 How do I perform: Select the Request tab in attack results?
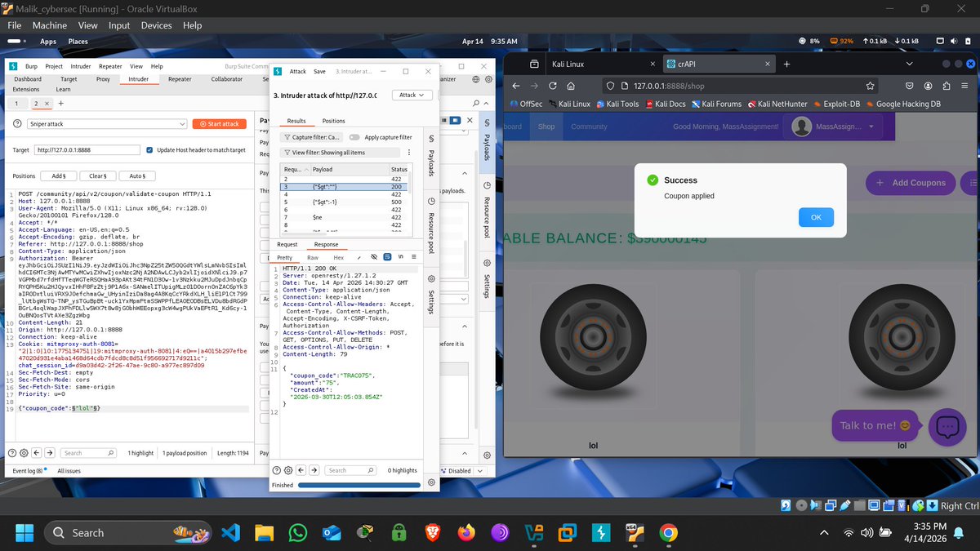(x=287, y=244)
